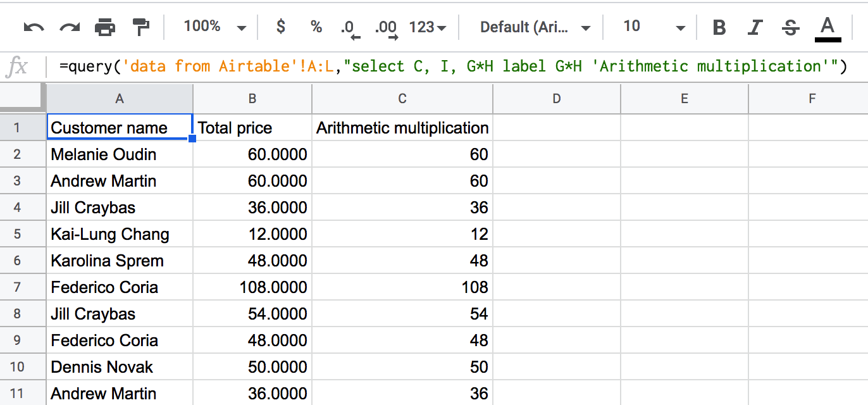Click the Redo arrow icon

coord(70,27)
